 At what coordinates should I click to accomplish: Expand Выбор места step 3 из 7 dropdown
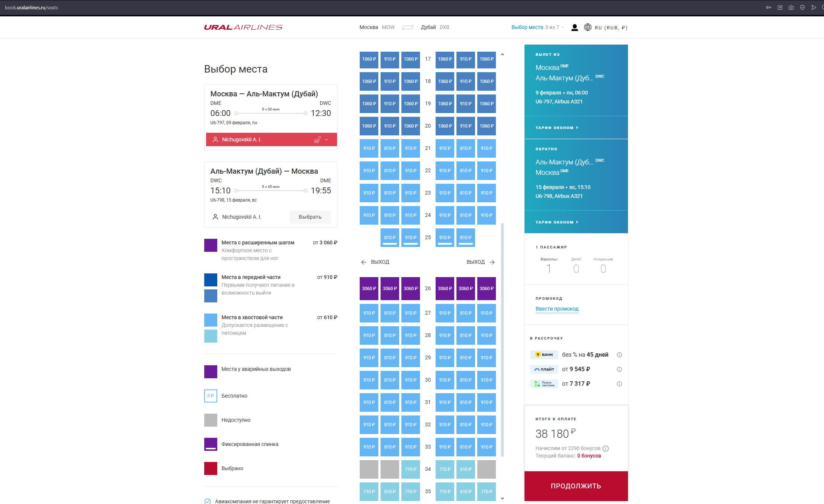point(537,27)
